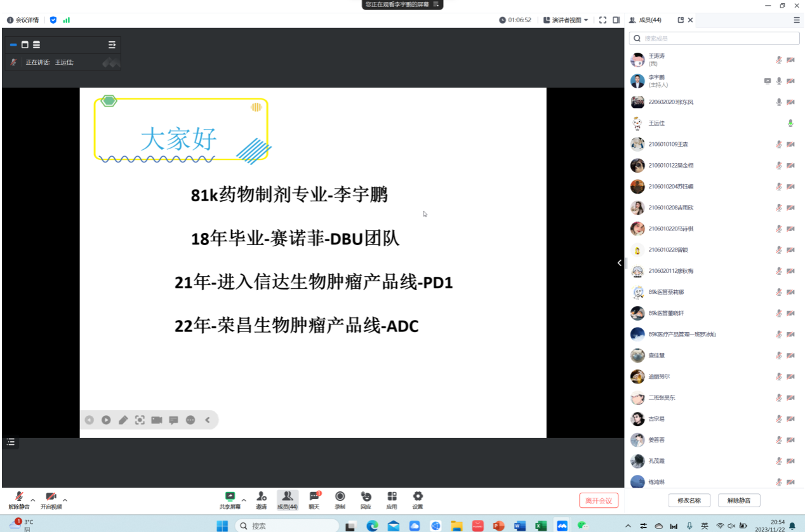The image size is (805, 532).
Task: Click the 搜索成员 search field
Action: (x=714, y=39)
